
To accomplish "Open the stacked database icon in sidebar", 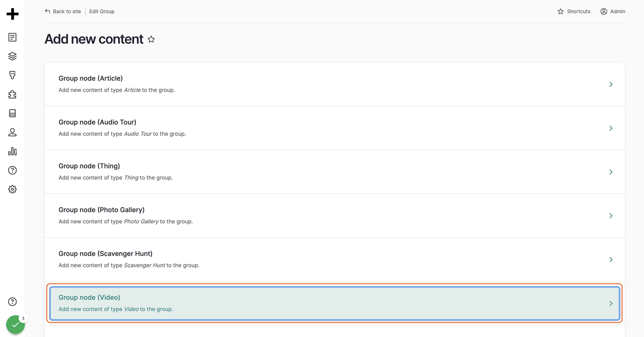I will point(12,113).
